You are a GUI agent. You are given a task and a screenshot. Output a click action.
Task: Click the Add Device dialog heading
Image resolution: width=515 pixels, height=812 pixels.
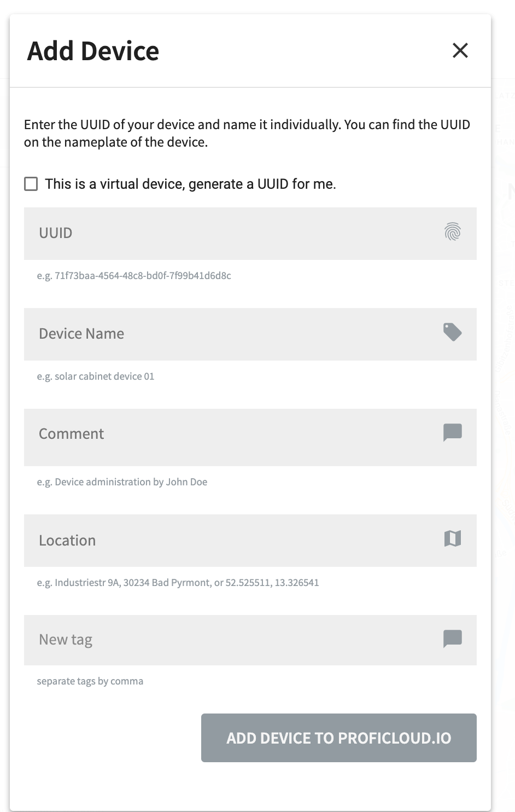pos(93,51)
